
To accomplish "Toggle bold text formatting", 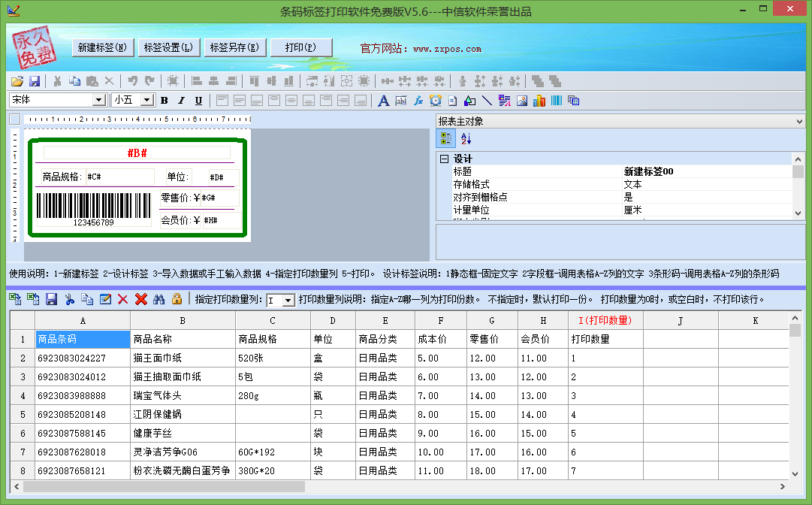I will [164, 101].
